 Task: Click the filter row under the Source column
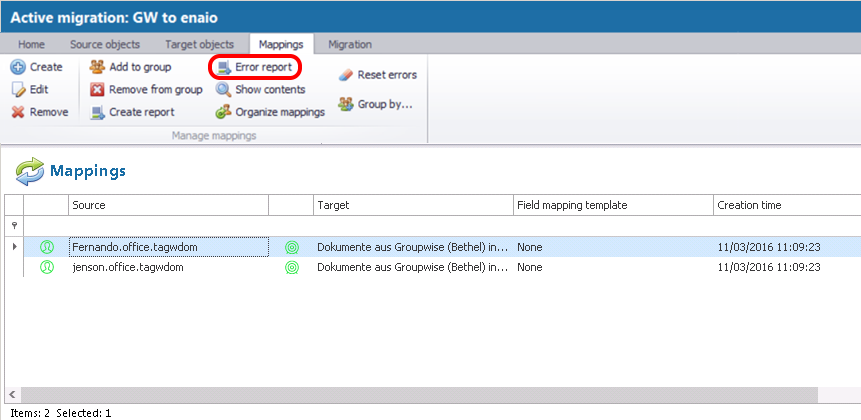pyautogui.click(x=167, y=226)
